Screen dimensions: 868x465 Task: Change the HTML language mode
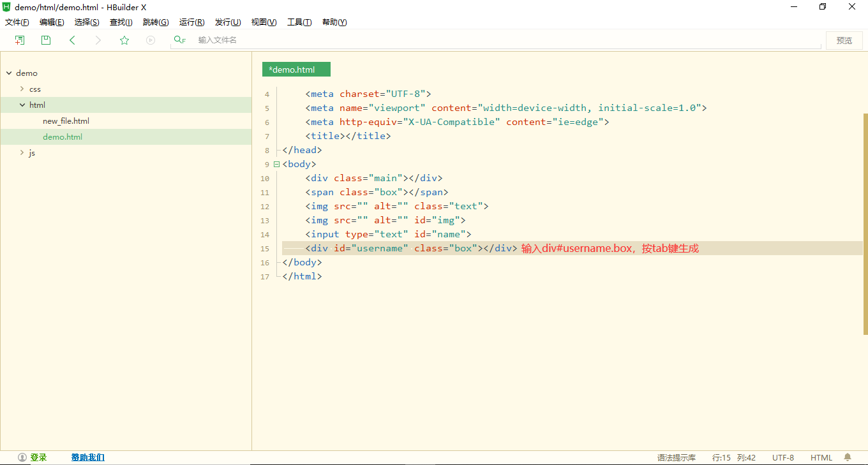[821, 458]
